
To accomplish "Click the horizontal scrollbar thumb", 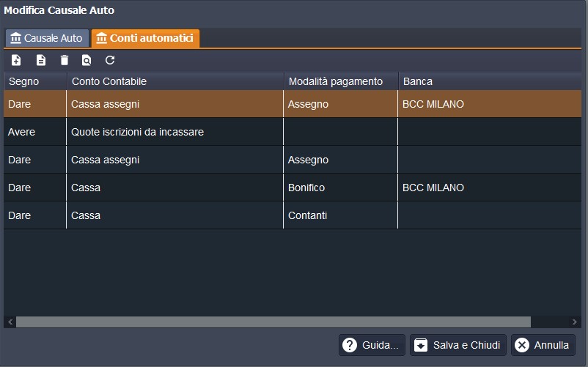I will (x=273, y=322).
